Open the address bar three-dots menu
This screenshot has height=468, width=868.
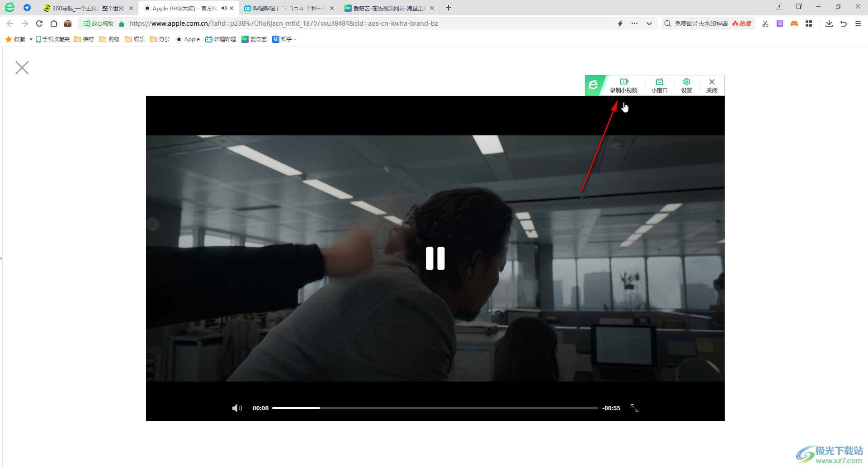pyautogui.click(x=635, y=23)
